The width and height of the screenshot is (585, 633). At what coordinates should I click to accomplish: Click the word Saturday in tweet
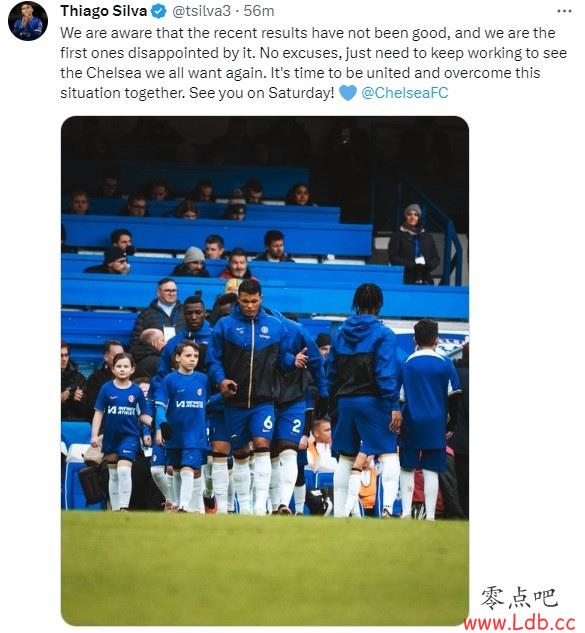point(298,93)
